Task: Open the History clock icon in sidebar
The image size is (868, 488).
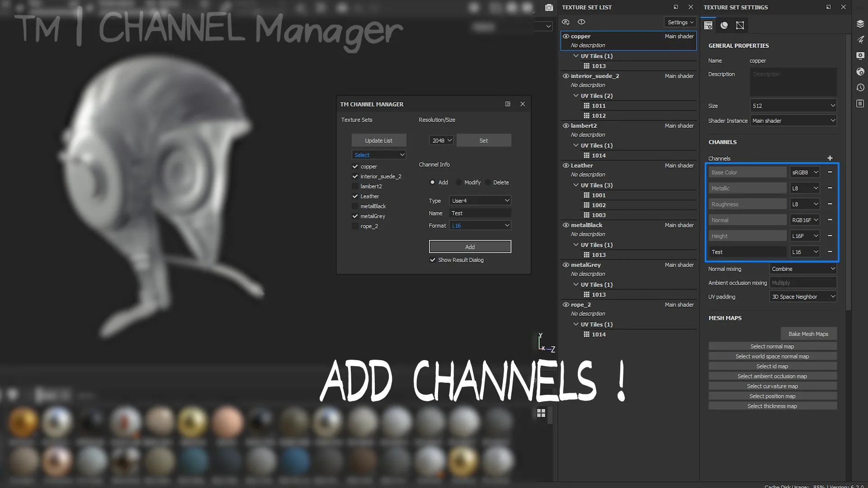Action: 860,88
